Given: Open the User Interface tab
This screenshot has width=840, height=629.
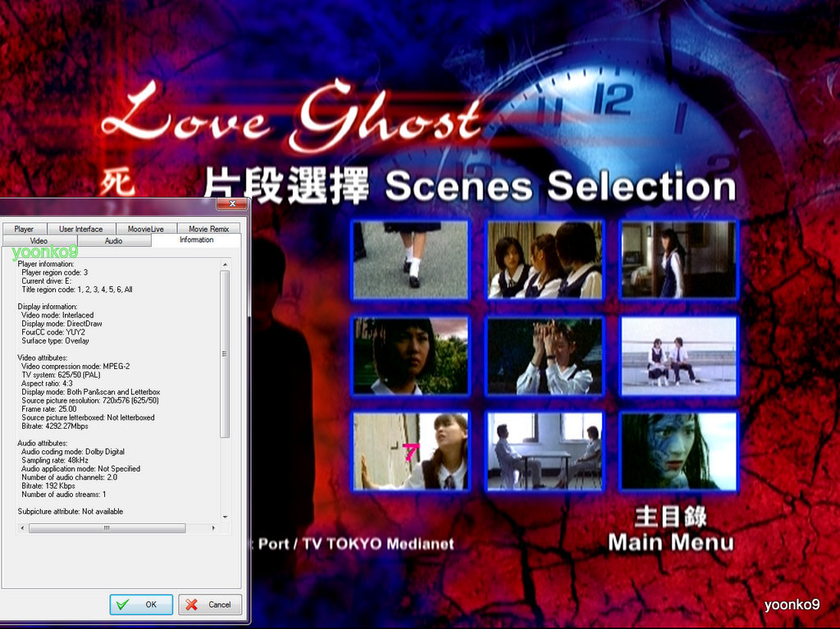Looking at the screenshot, I should pyautogui.click(x=81, y=229).
